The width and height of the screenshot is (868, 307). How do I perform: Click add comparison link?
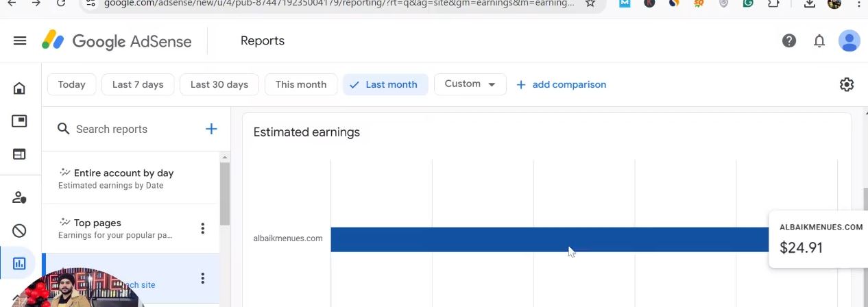[x=561, y=84]
